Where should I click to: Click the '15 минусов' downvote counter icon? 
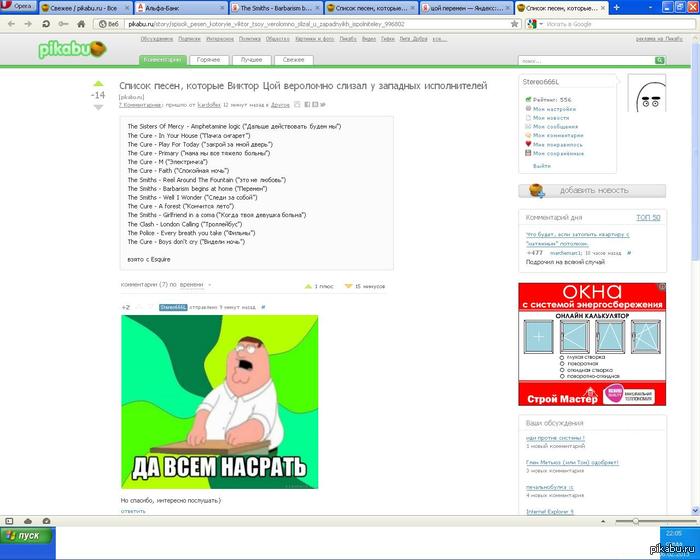[x=348, y=286]
